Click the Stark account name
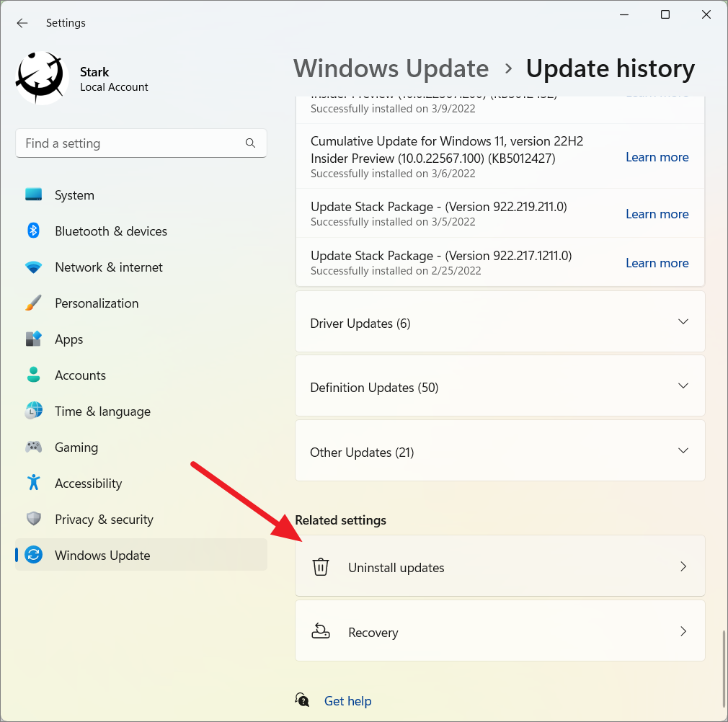This screenshot has height=722, width=728. pyautogui.click(x=94, y=72)
